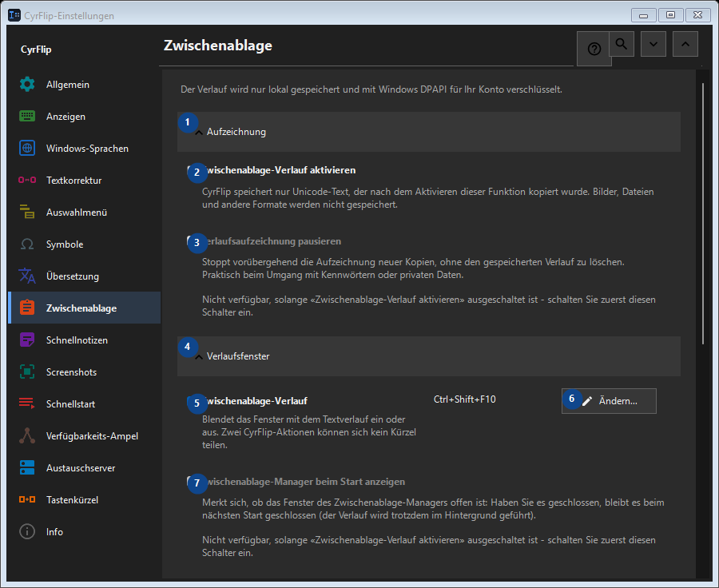The image size is (719, 588).
Task: Open the Schnellstart red list icon
Action: tap(27, 404)
